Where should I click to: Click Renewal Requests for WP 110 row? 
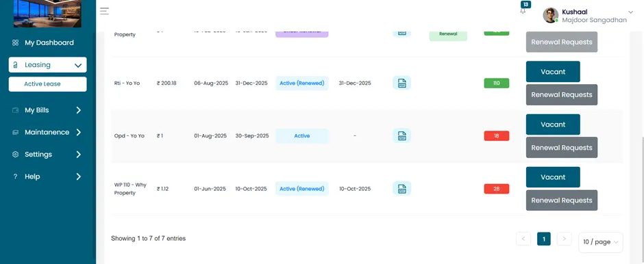(x=562, y=200)
